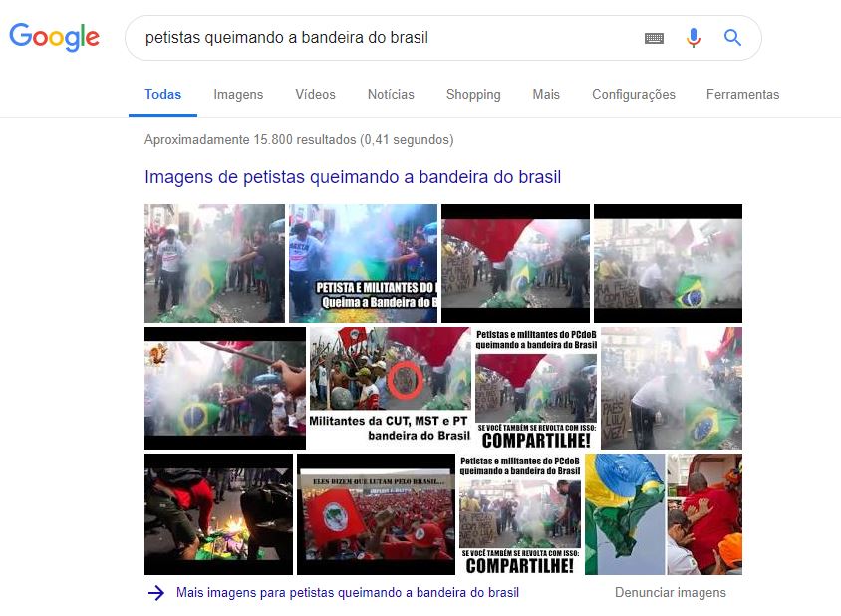The image size is (841, 616).
Task: Open the large COMPARTILHE! thumbnail in middle row
Action: [536, 388]
